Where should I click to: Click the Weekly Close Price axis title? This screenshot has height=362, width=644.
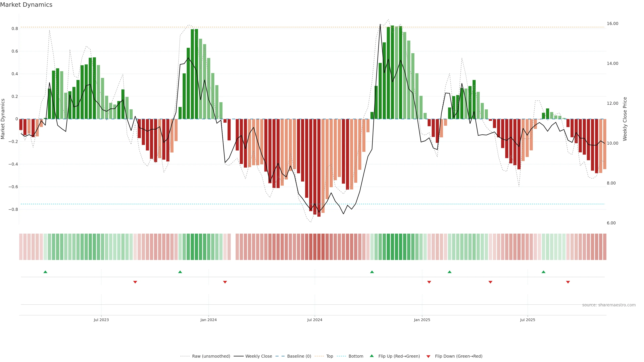pos(625,119)
